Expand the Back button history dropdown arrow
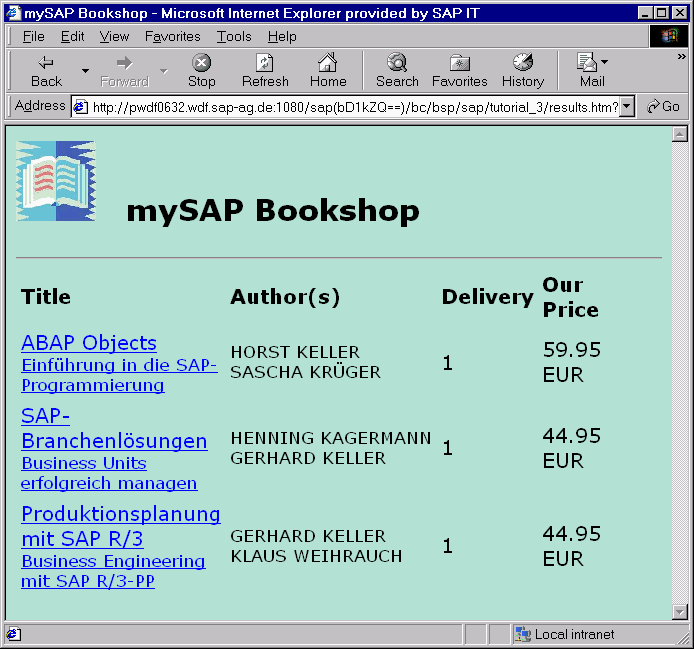694x649 pixels. coord(85,71)
